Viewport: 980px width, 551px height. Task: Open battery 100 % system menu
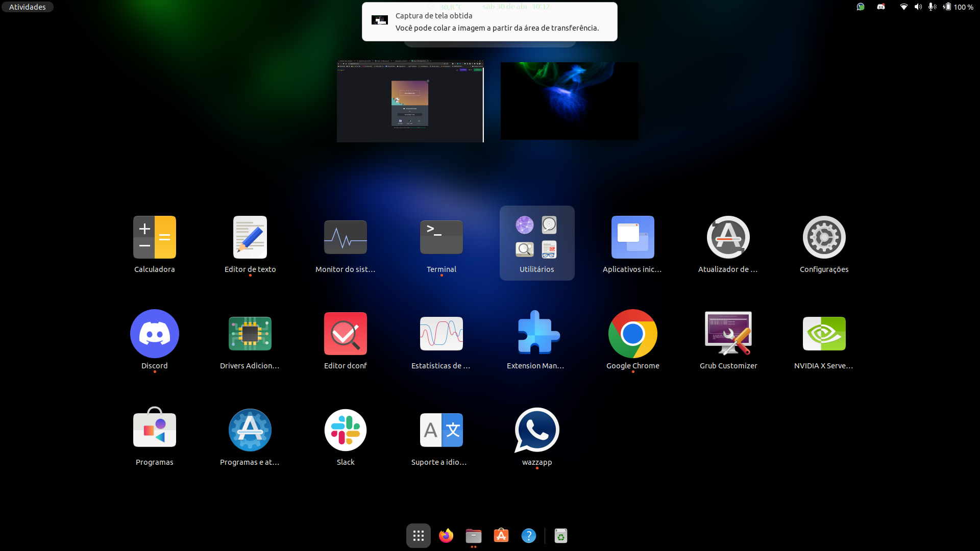coord(958,7)
